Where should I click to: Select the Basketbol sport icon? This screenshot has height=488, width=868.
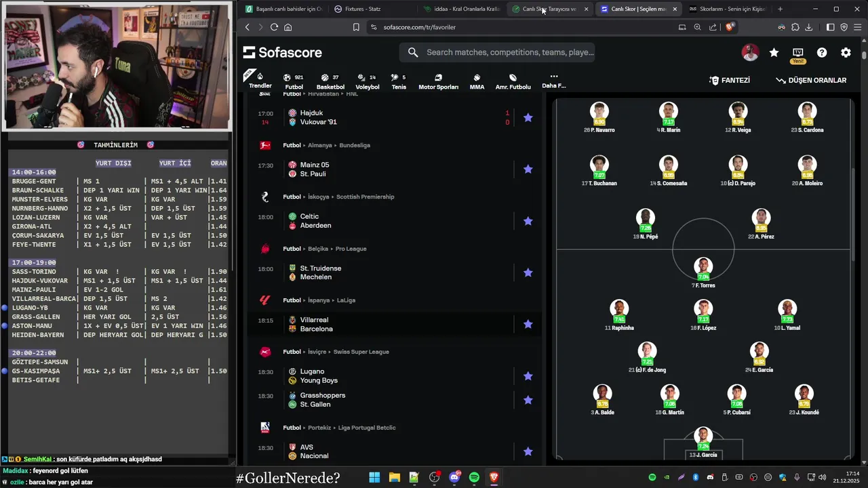330,81
